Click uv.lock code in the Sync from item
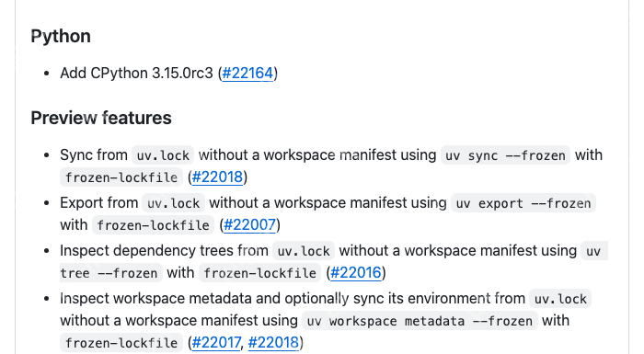 coord(163,155)
